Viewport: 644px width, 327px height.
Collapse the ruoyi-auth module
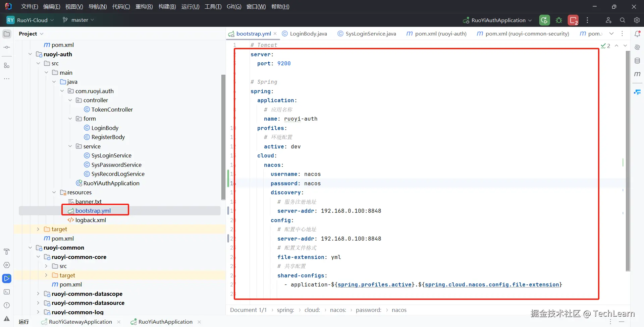pos(30,54)
